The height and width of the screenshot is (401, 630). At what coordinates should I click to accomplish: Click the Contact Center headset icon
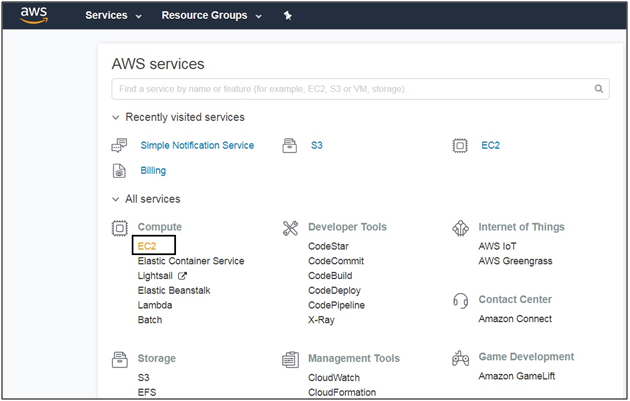pyautogui.click(x=460, y=300)
